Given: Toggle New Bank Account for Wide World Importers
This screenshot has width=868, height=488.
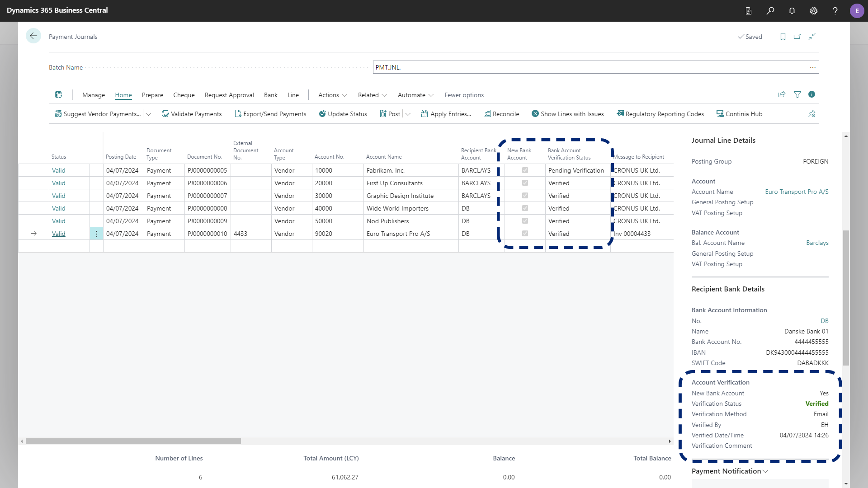Looking at the screenshot, I should pos(525,208).
